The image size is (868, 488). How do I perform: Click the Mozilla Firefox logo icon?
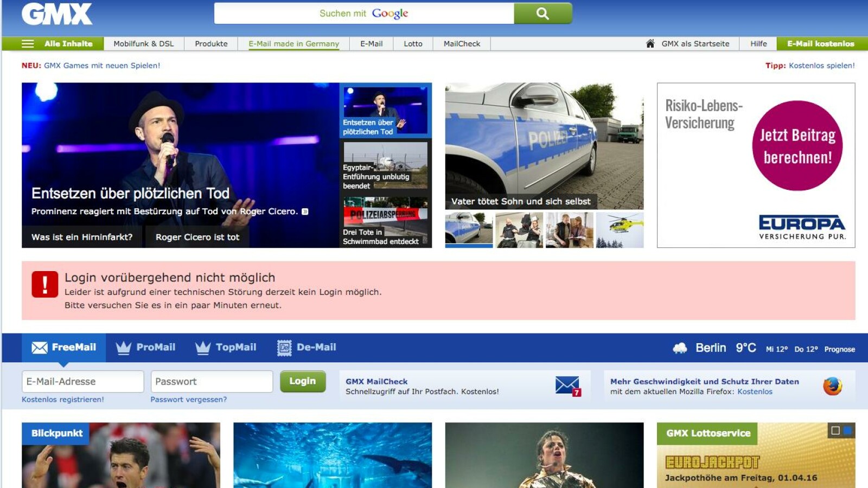pos(832,386)
